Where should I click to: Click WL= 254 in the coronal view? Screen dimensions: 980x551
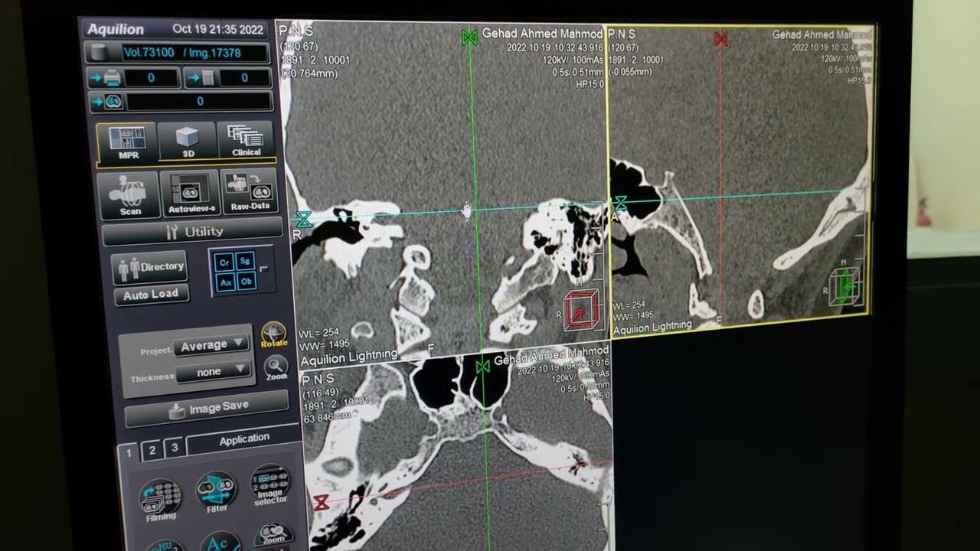[320, 333]
